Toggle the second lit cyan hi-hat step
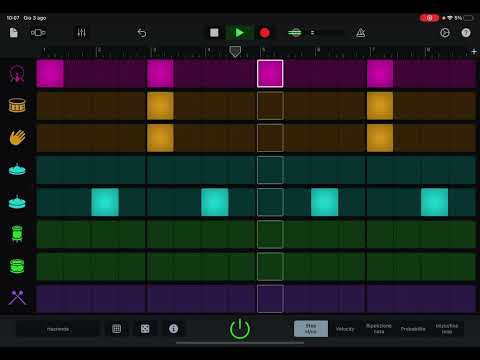This screenshot has height=360, width=480. pyautogui.click(x=215, y=202)
